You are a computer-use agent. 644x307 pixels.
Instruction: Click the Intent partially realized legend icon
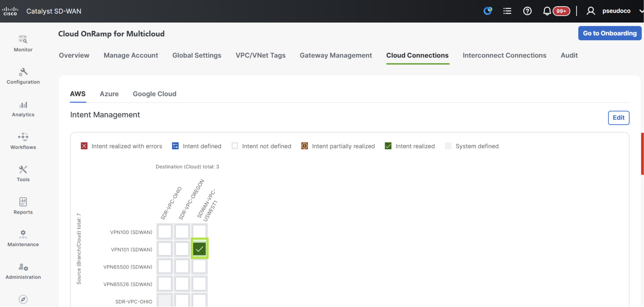tap(304, 146)
